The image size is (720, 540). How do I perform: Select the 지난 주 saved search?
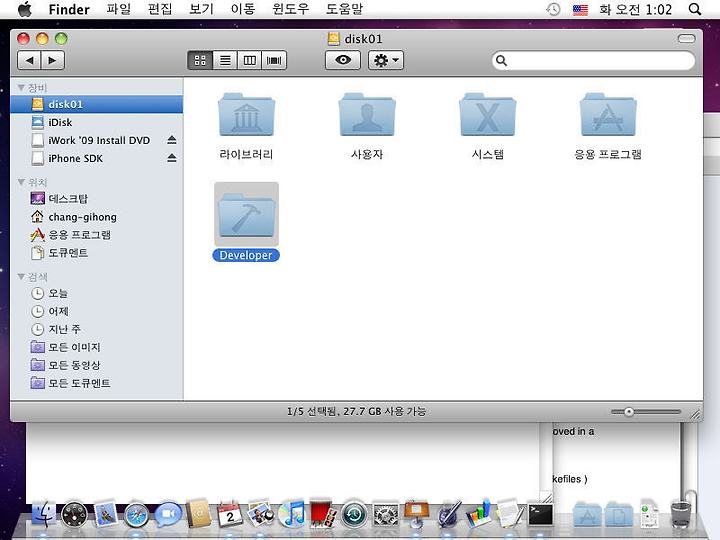(96, 329)
